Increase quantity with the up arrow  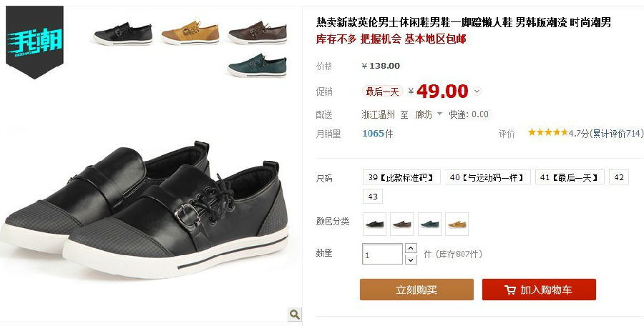pyautogui.click(x=411, y=248)
